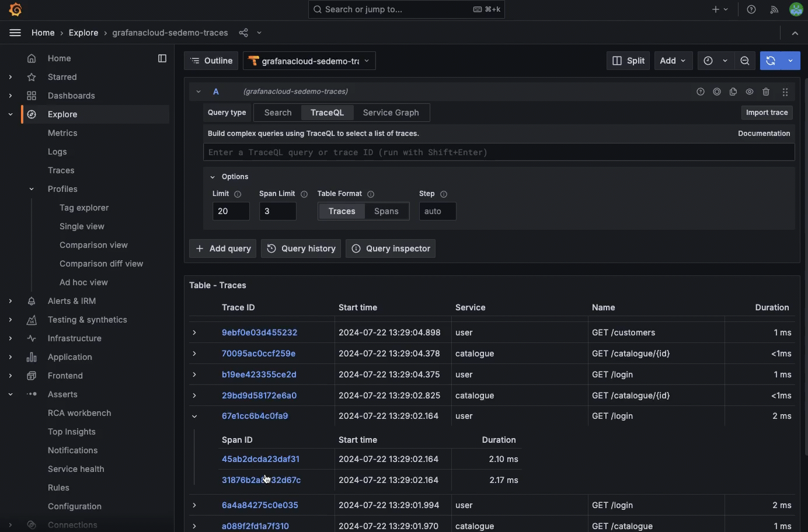Open the Grafana home logo icon

tap(15, 9)
